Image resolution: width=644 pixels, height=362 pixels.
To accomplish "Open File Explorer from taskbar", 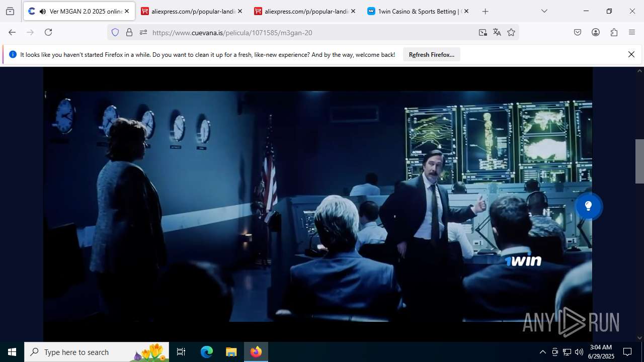I will (x=231, y=352).
